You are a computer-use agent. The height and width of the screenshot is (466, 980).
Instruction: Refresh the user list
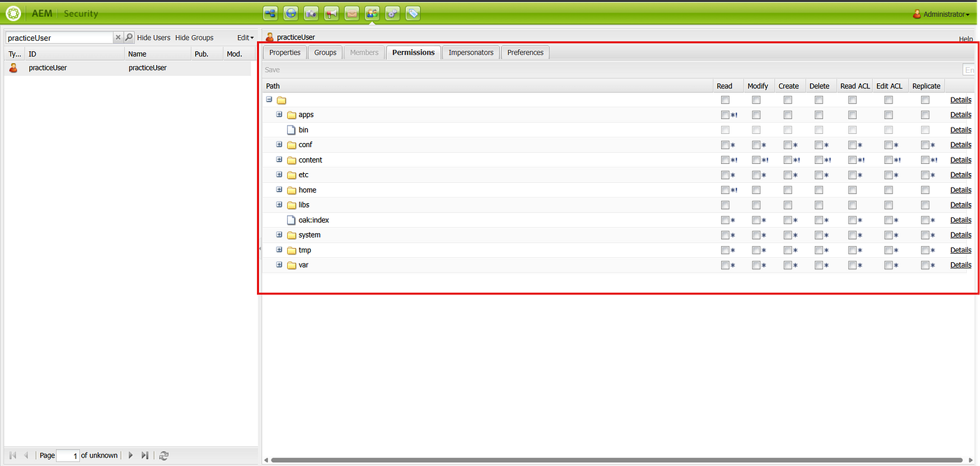164,455
